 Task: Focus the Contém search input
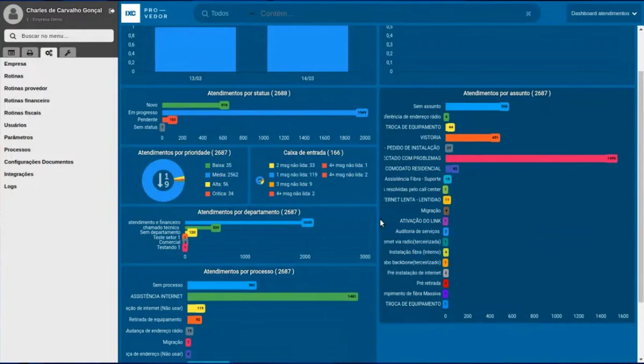(389, 13)
